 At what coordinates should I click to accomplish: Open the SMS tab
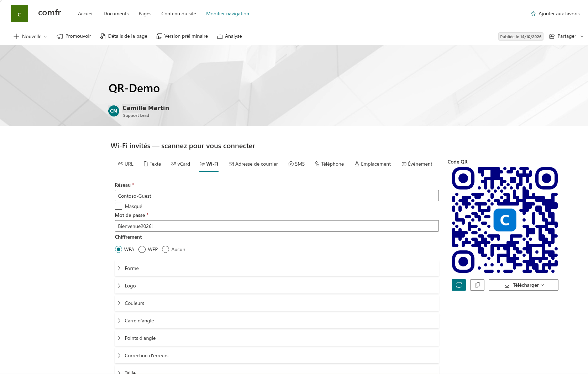(296, 164)
